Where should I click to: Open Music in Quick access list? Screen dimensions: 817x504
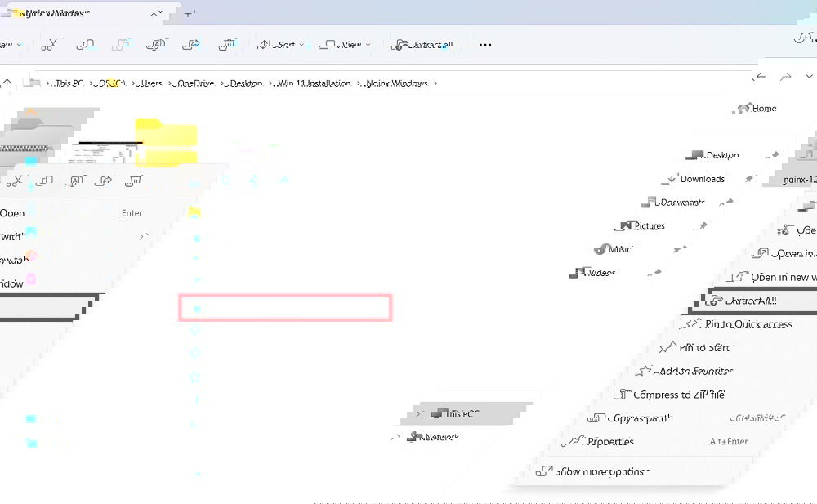coord(616,249)
